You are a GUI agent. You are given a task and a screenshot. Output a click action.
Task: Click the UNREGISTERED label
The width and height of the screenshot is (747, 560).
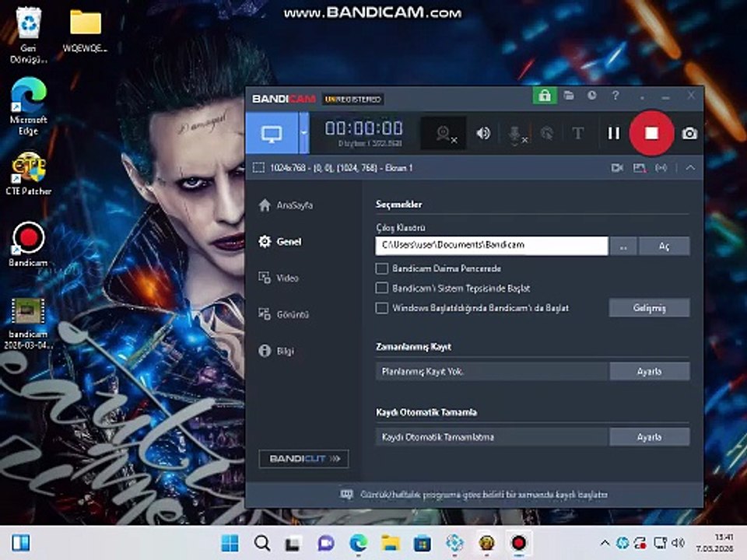[x=352, y=99]
